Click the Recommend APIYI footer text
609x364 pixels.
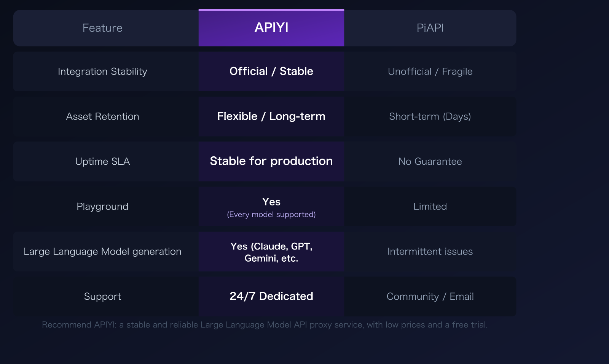click(x=265, y=325)
